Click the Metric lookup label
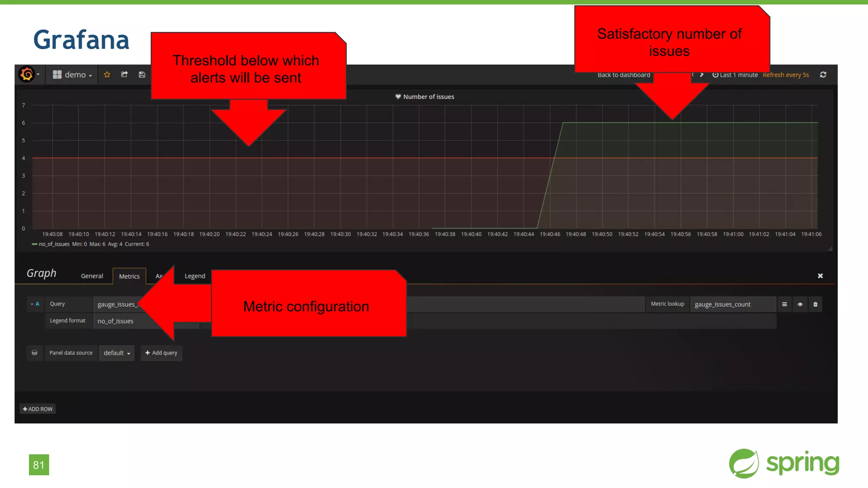Viewport: 868px width, 488px height. click(x=668, y=304)
